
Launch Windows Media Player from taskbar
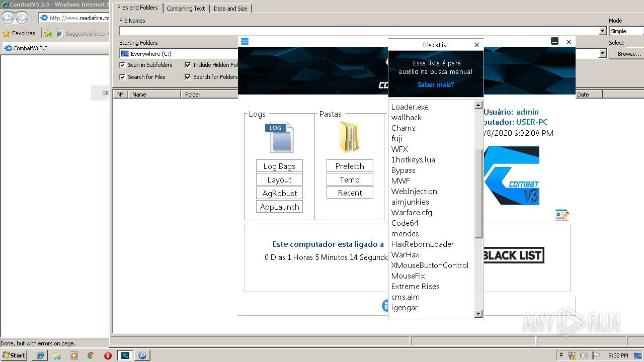[x=74, y=355]
